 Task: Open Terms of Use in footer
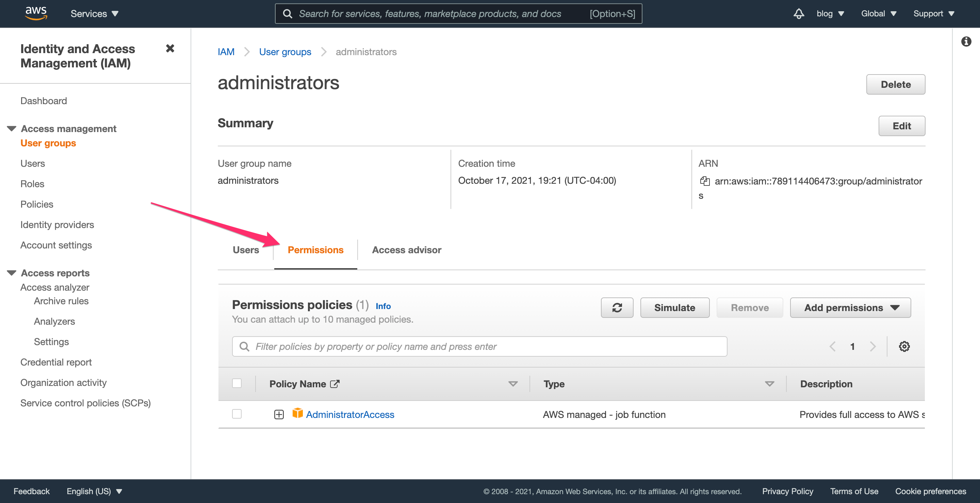[854, 491]
